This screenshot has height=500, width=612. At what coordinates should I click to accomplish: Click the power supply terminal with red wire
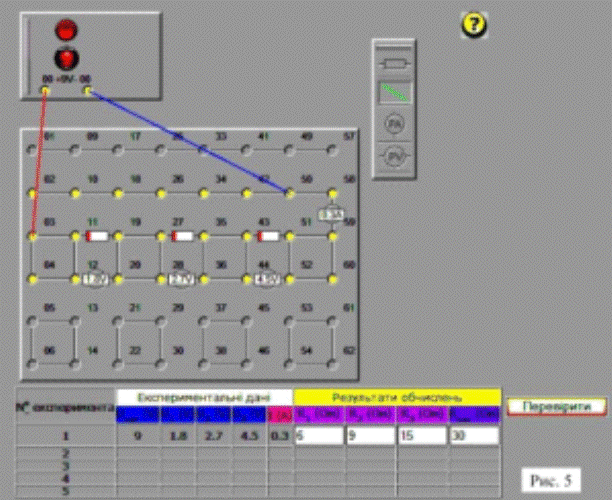point(44,91)
